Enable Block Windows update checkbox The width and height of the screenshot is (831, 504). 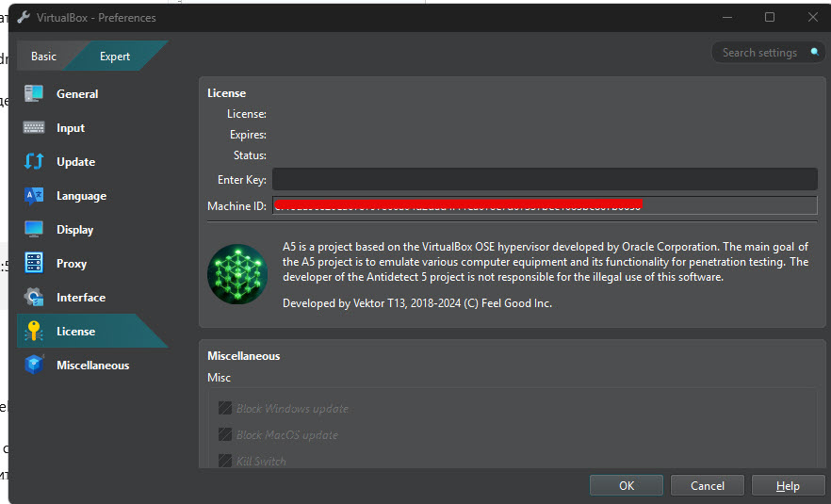(x=225, y=409)
